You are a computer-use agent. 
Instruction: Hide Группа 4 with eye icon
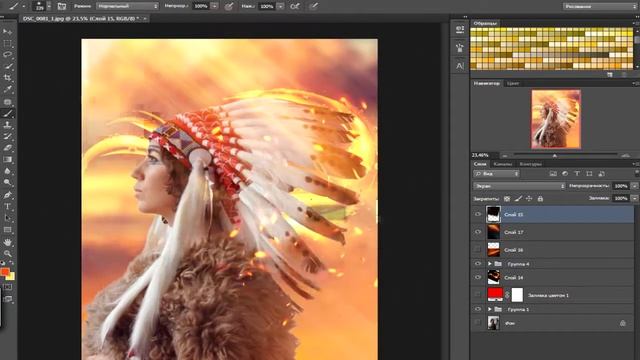click(478, 264)
